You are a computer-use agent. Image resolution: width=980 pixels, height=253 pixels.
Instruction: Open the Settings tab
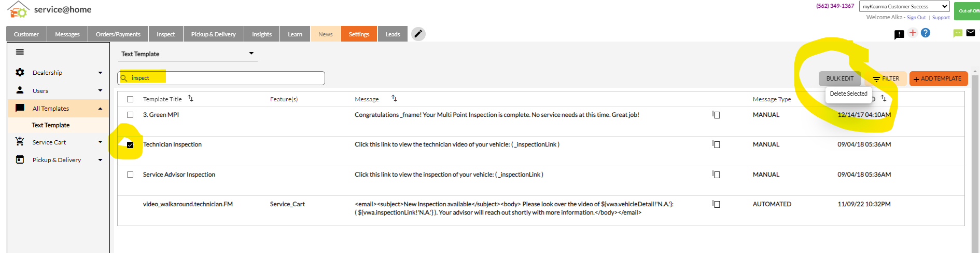coord(359,34)
